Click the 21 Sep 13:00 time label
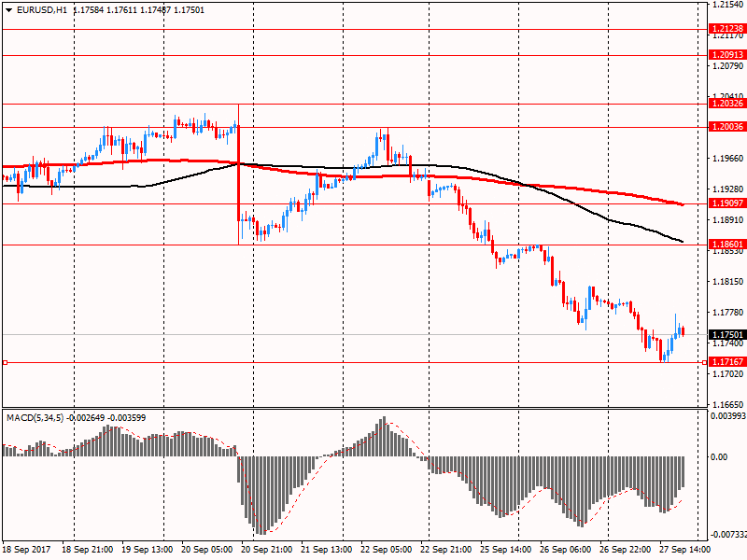Image resolution: width=747 pixels, height=560 pixels. click(x=326, y=550)
